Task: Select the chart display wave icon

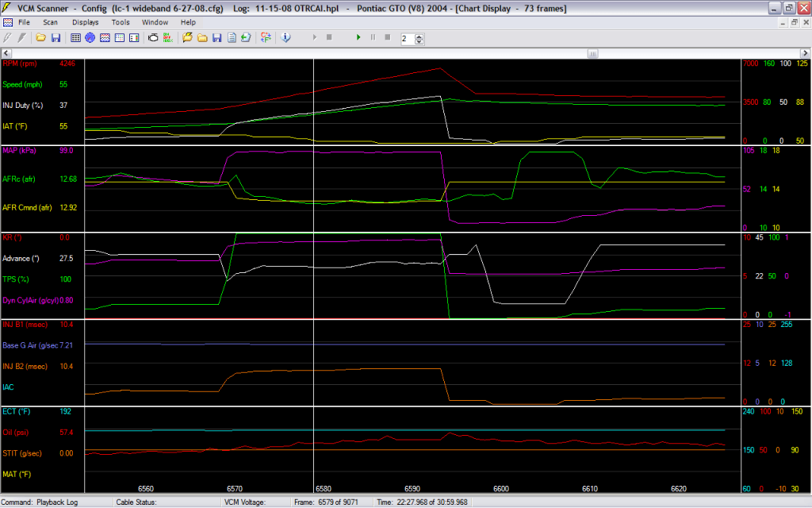Action: [105, 38]
